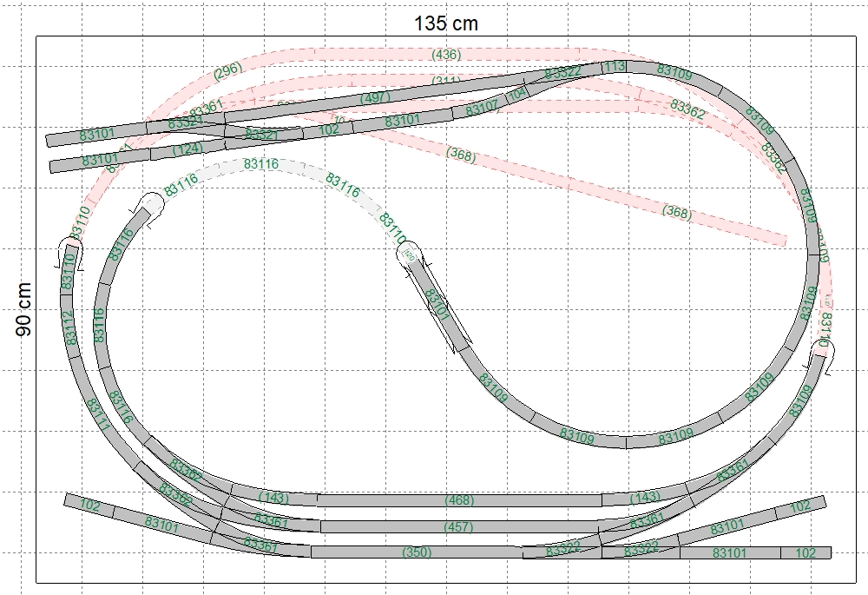868x595 pixels.
Task: Click the curved track labeled 83111
Action: point(97,415)
